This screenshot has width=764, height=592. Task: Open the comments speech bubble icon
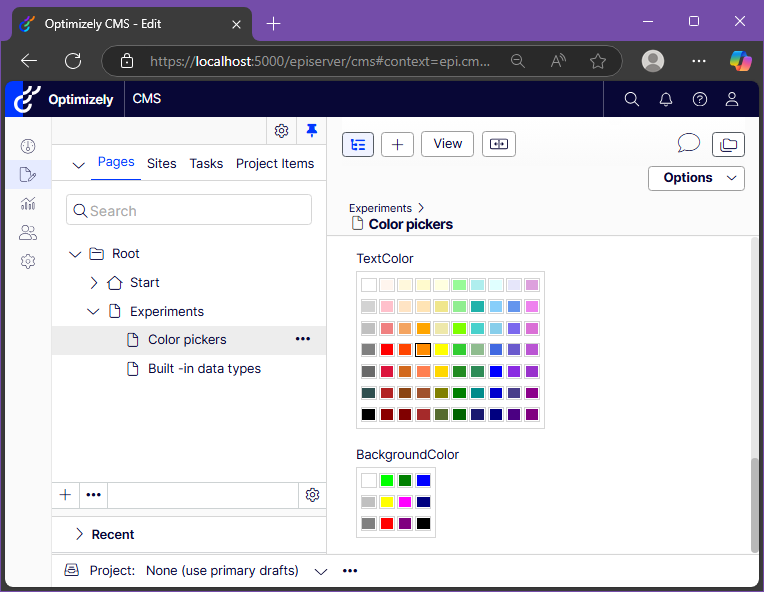(688, 144)
